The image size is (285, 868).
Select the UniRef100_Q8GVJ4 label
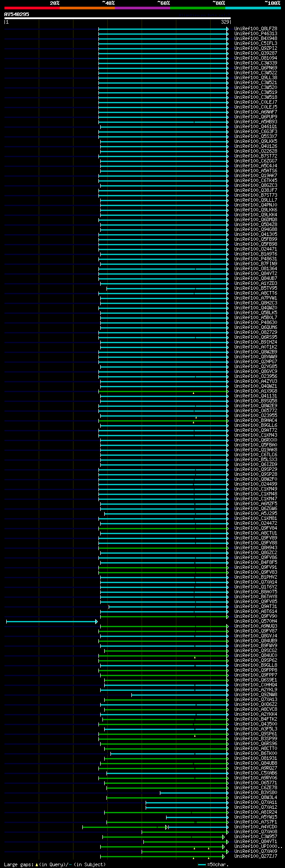[256, 636]
